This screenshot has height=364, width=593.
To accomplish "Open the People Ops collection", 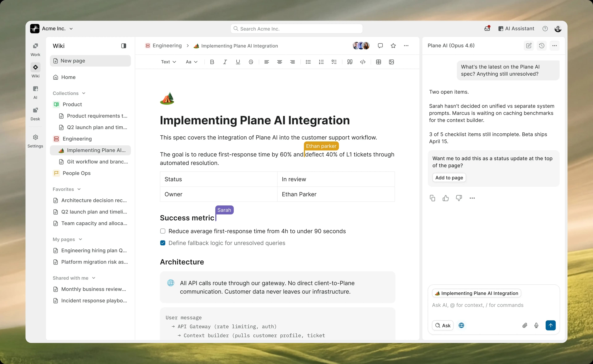I will click(90, 173).
